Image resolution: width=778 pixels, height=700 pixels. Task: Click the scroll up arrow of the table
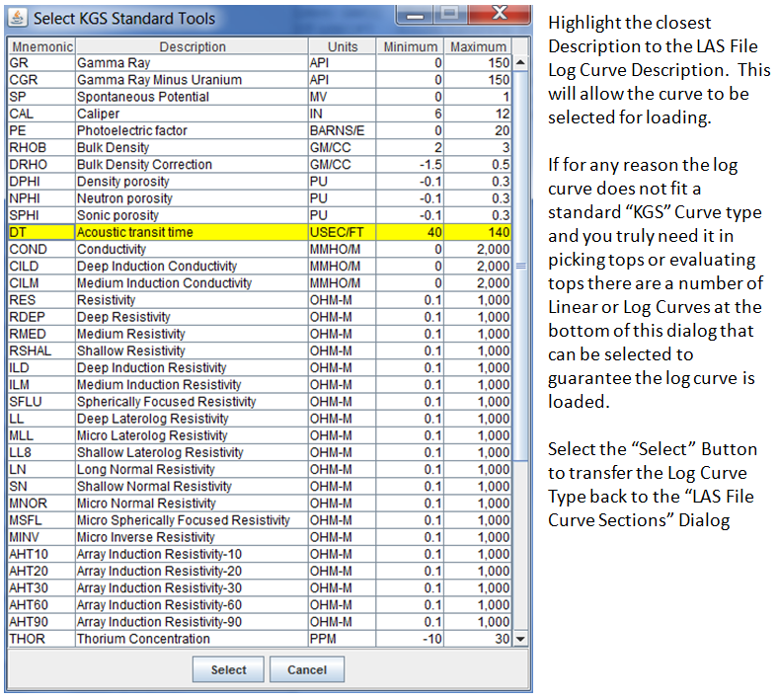pos(520,62)
